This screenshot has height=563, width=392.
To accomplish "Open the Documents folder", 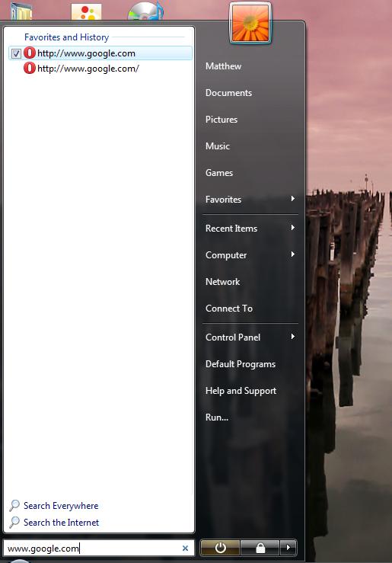I will pyautogui.click(x=229, y=93).
